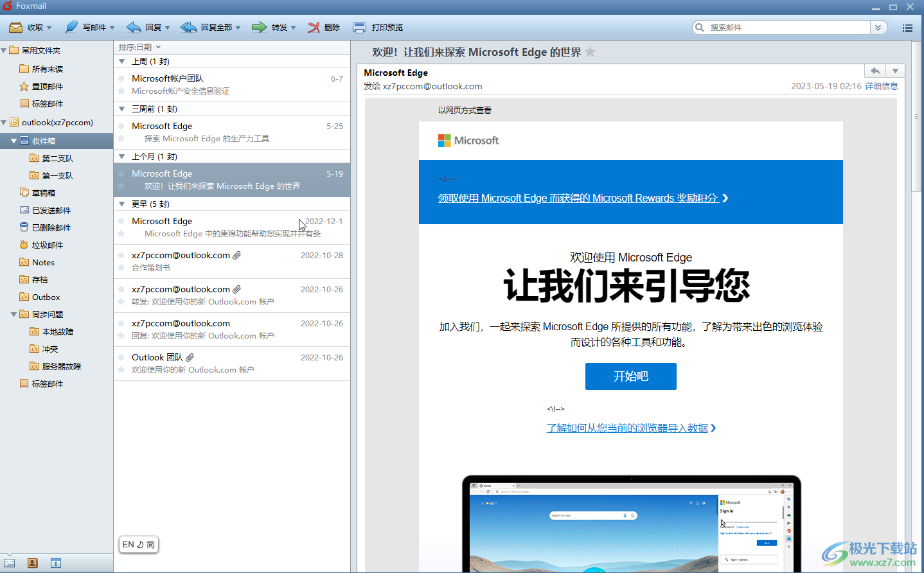This screenshot has width=924, height=573.
Task: Switch to mail view icon at bottom-left
Action: click(x=10, y=563)
